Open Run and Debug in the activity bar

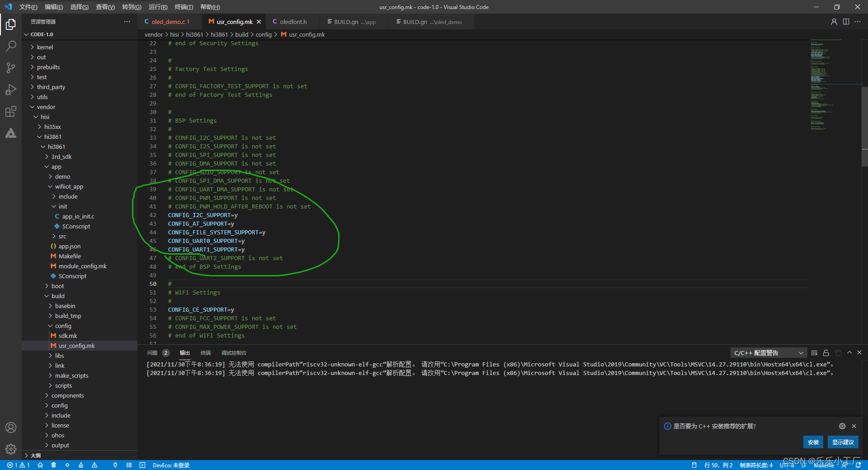pyautogui.click(x=11, y=89)
